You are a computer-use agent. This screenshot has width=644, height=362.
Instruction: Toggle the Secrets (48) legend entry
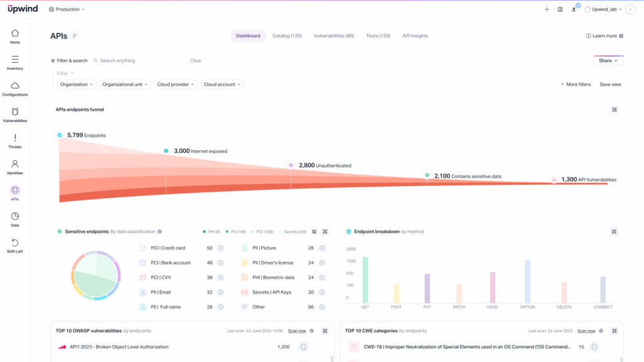293,232
